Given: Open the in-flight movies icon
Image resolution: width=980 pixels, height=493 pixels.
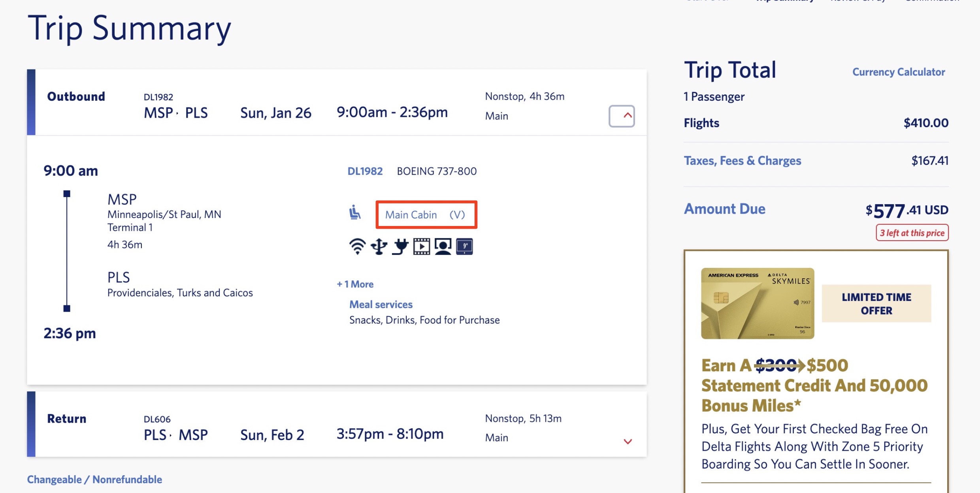Looking at the screenshot, I should pyautogui.click(x=422, y=246).
